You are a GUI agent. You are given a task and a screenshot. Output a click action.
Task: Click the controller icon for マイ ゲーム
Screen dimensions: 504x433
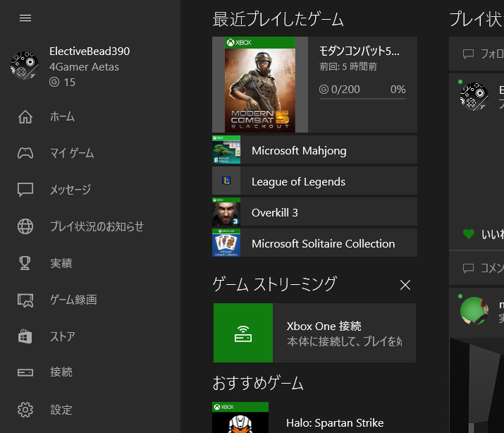tap(25, 153)
